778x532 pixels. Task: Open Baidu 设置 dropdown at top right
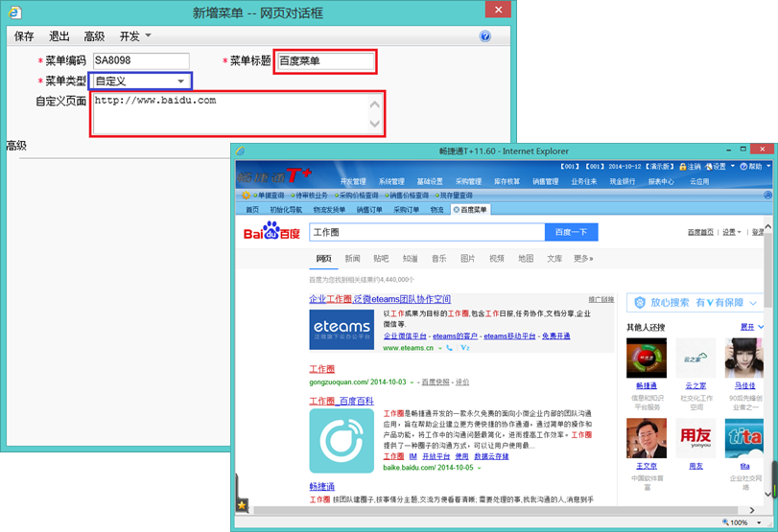click(x=732, y=232)
